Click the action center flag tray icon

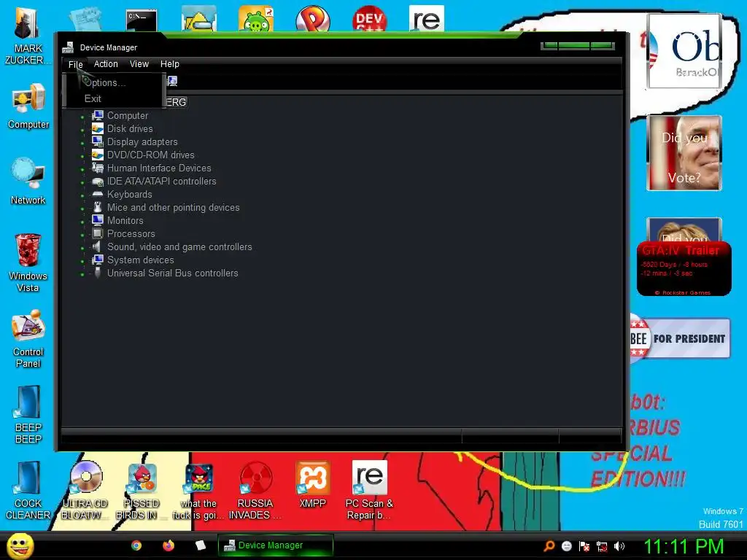[584, 546]
